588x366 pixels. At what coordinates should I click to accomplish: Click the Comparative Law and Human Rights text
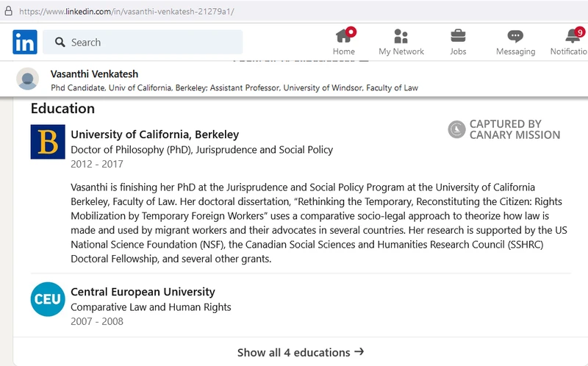point(151,307)
